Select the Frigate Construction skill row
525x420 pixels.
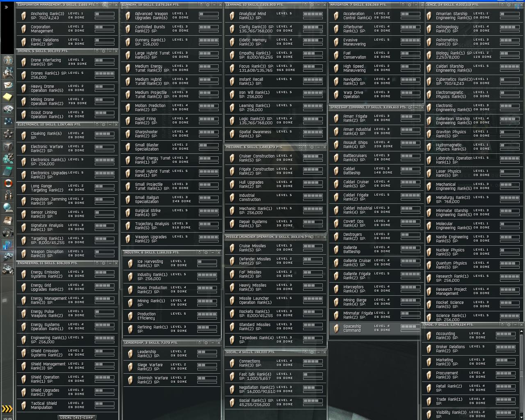tap(276, 171)
